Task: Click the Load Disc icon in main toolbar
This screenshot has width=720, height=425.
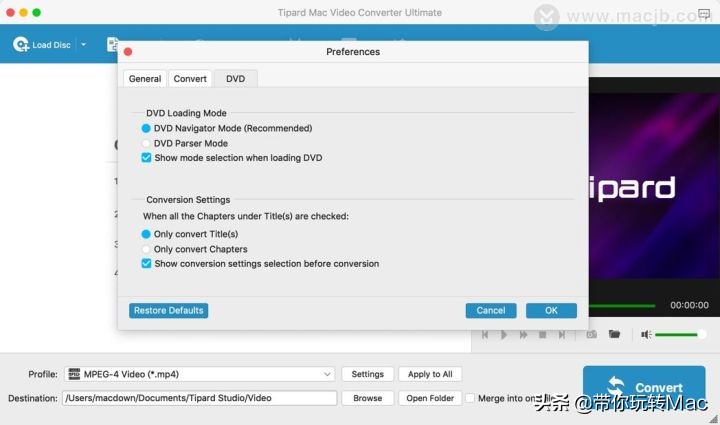Action: tap(21, 45)
